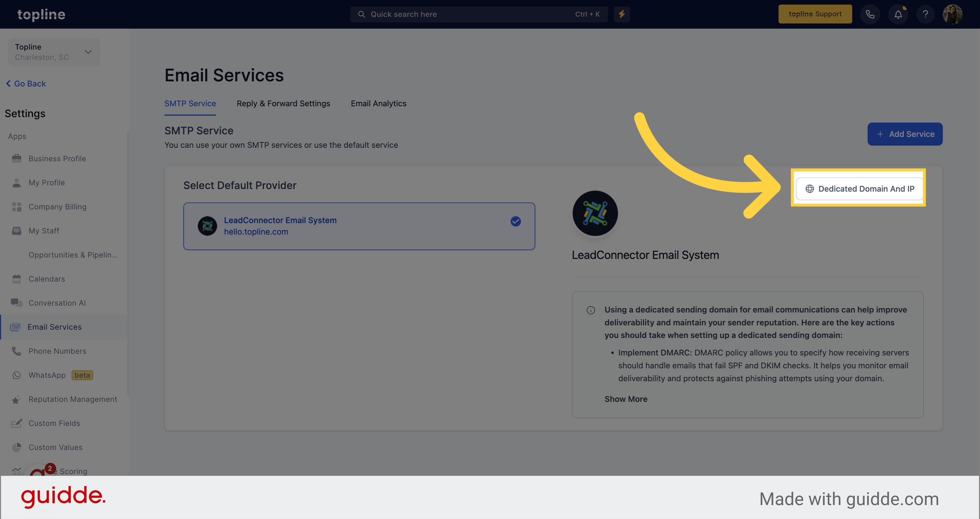Select the LeadConnector Email System provider card
This screenshot has height=519, width=980.
359,226
